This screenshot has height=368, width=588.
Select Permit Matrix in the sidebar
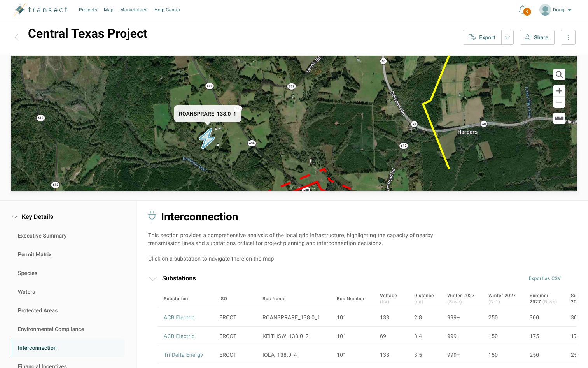(35, 254)
